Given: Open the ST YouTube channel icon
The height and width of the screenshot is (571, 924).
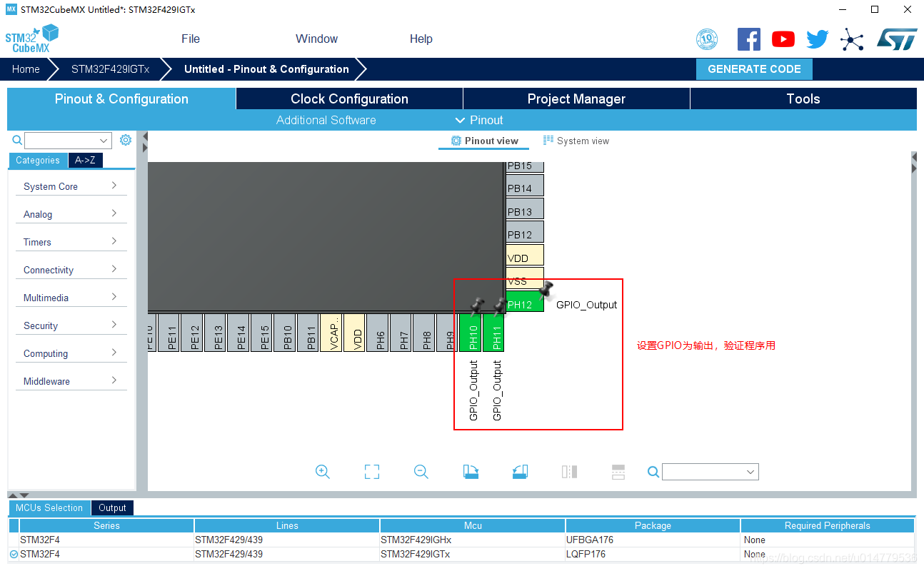Looking at the screenshot, I should coord(783,39).
